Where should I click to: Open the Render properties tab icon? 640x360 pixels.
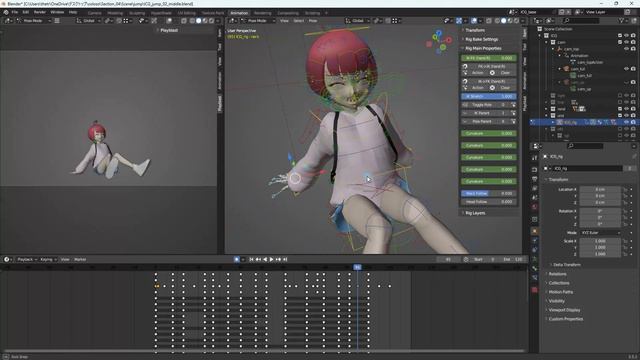pyautogui.click(x=535, y=170)
